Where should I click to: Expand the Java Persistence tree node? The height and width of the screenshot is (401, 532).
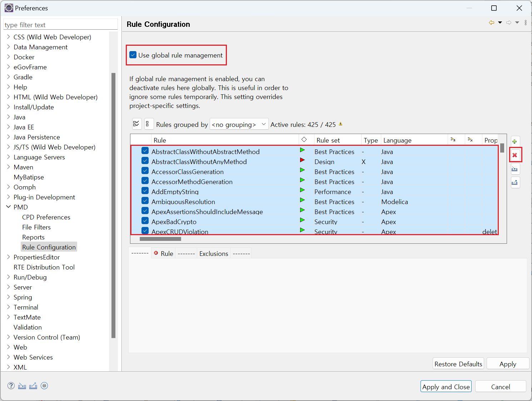9,137
